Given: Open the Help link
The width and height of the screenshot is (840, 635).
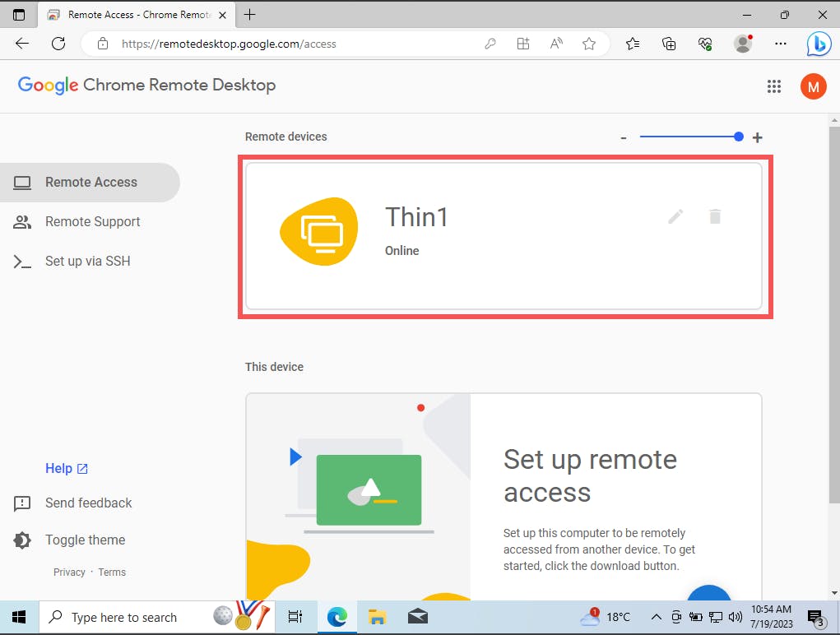Looking at the screenshot, I should 67,469.
